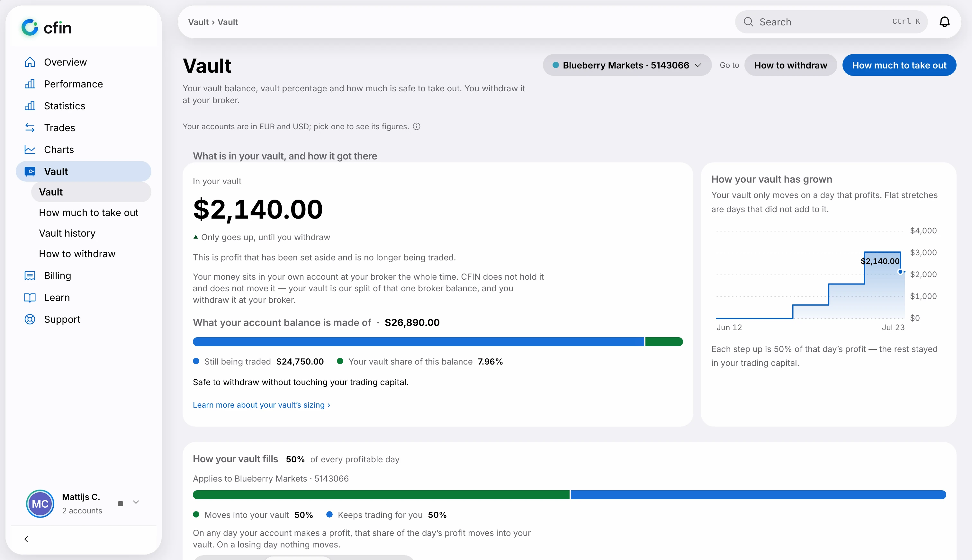Collapse the sidebar with the arrow
Screen dimensions: 972x560
pyautogui.click(x=26, y=539)
